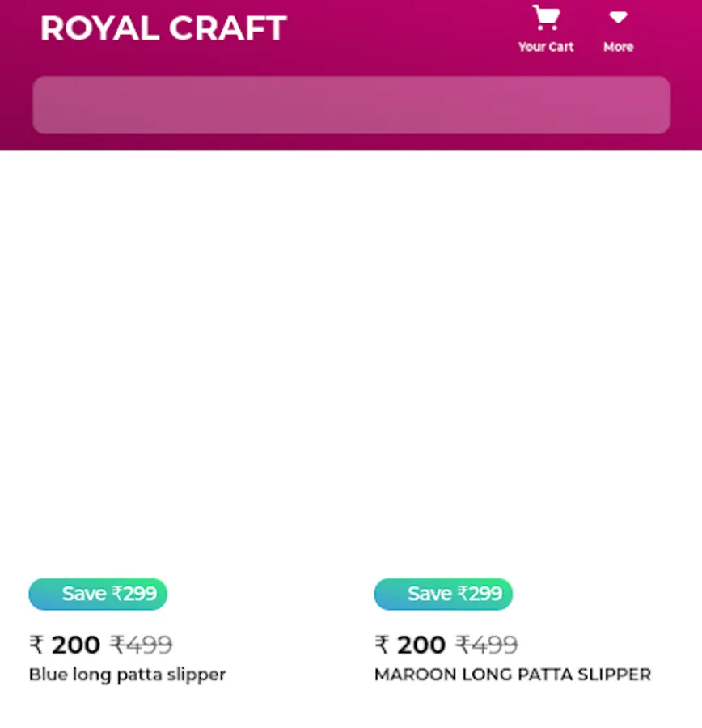702x728 pixels.
Task: Click the More menu label
Action: click(618, 47)
